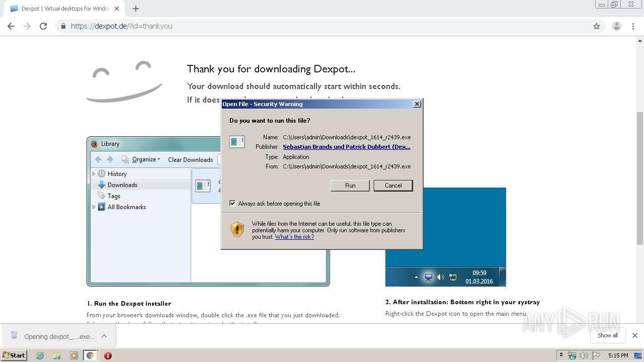Click the tray Action Center flag

(x=596, y=355)
